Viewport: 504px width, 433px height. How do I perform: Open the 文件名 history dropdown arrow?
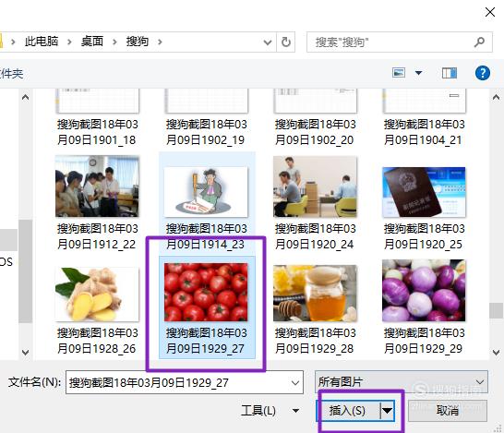click(295, 383)
